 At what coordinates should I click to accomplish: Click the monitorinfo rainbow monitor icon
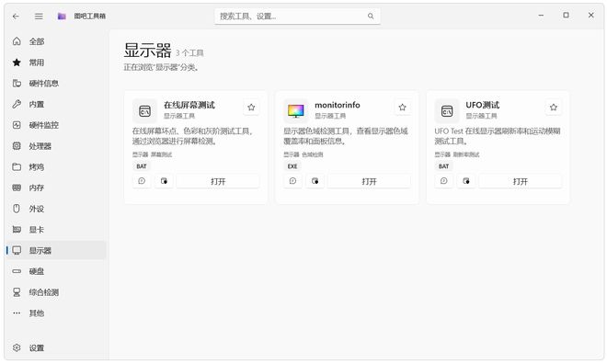click(296, 111)
